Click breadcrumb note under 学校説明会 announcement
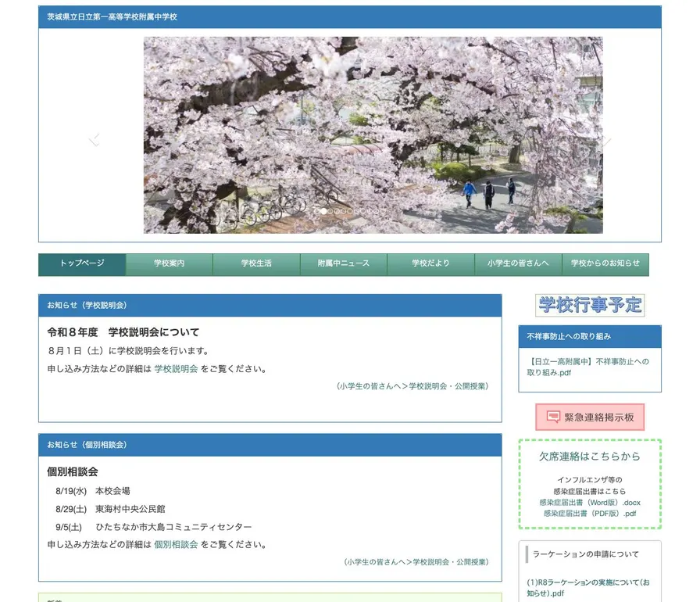This screenshot has width=700, height=602. (412, 386)
